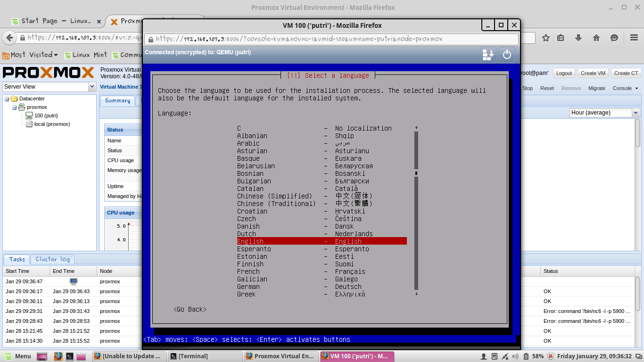Screen dimensions: 644x362
Task: Open the Most Visited bookmarks dropdown
Action: [30, 55]
